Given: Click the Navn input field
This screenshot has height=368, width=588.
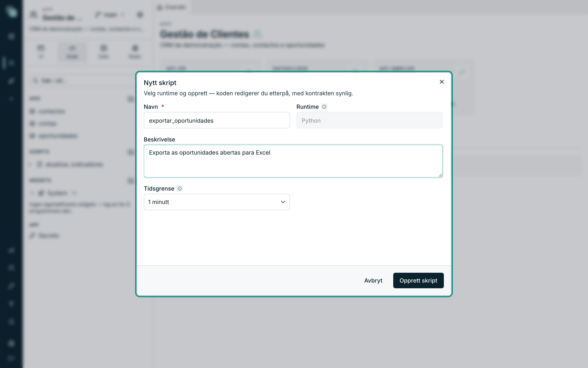Looking at the screenshot, I should click(216, 120).
